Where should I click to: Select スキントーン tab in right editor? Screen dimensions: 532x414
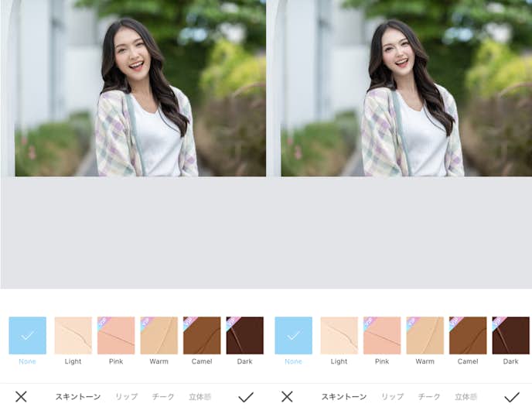[343, 397]
